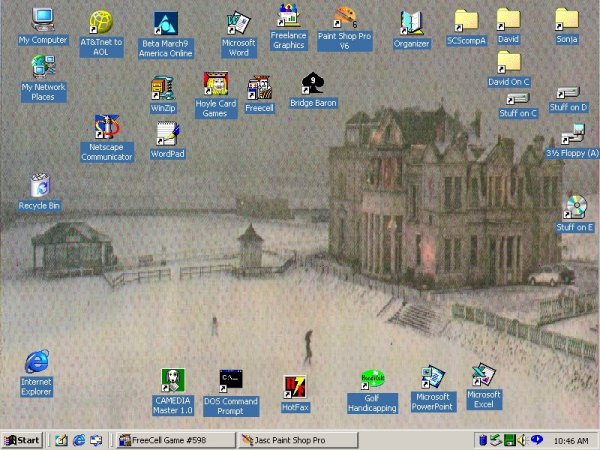Open the Paint Shop Pro V6 shortcut
This screenshot has height=450, width=600.
click(x=345, y=20)
